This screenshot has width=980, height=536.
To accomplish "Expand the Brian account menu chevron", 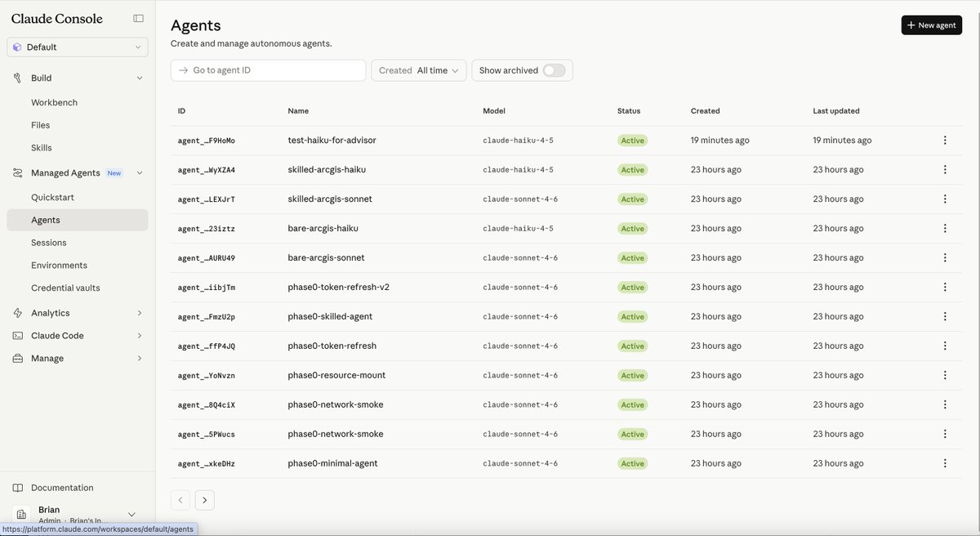I will pos(131,515).
